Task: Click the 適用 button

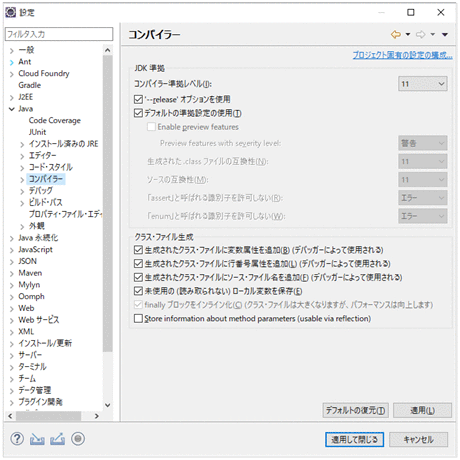Action: [x=422, y=410]
